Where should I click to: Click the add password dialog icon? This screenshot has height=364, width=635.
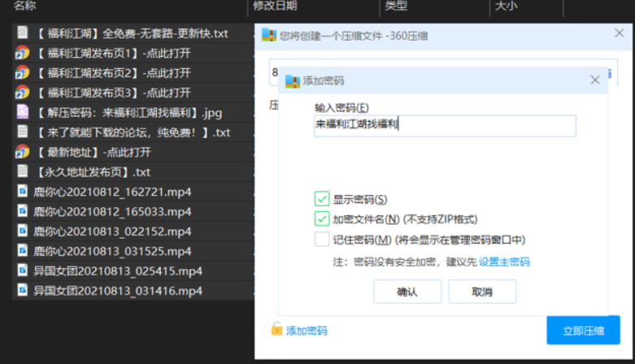point(292,80)
